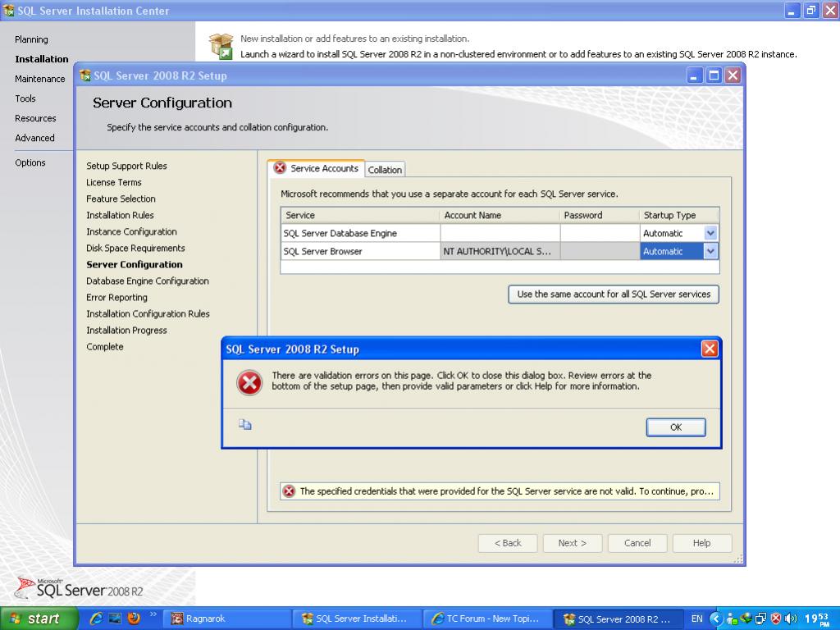Image resolution: width=840 pixels, height=630 pixels.
Task: Click Startup Type column header
Action: 678,216
